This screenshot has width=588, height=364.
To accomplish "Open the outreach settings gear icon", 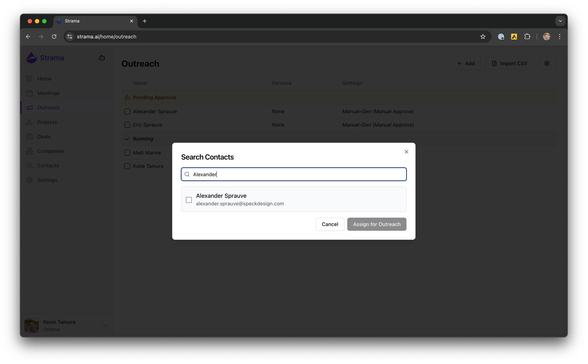I will [x=547, y=64].
